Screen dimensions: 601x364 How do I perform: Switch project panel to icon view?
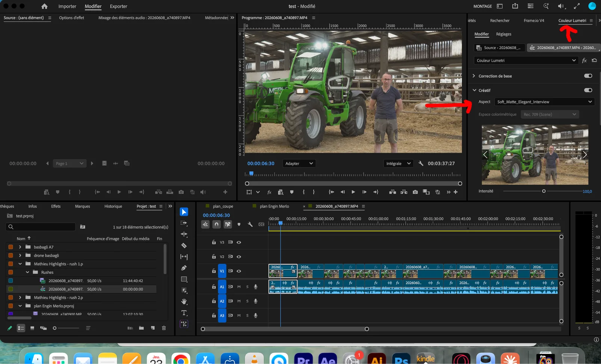click(x=32, y=328)
